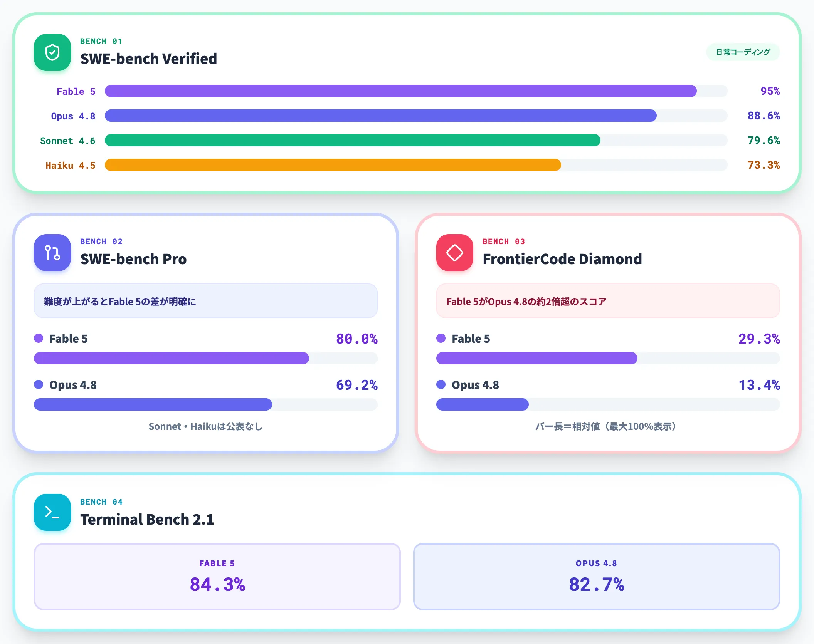Open the Fable 5 84.3% score card
Image resolution: width=814 pixels, height=644 pixels.
coord(217,577)
